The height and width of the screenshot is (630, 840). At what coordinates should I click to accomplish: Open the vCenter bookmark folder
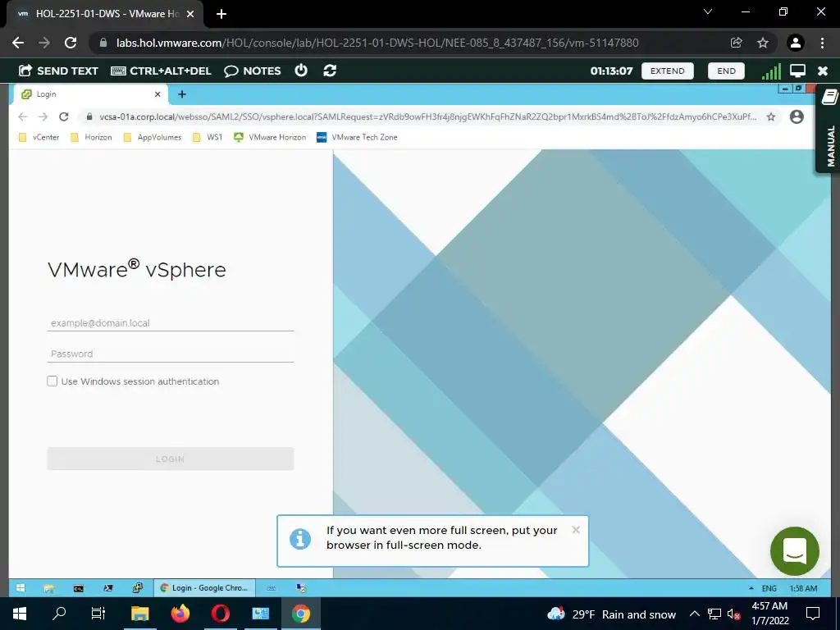(x=39, y=137)
